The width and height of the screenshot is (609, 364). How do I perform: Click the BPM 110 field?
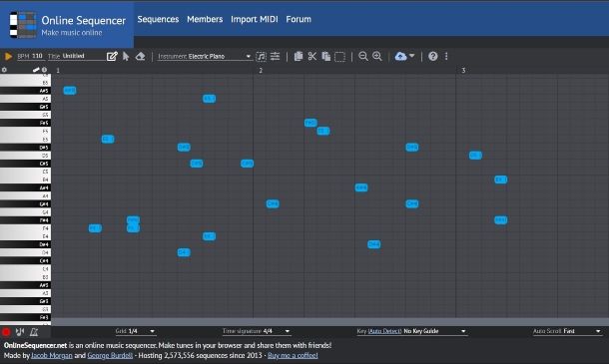[30, 56]
